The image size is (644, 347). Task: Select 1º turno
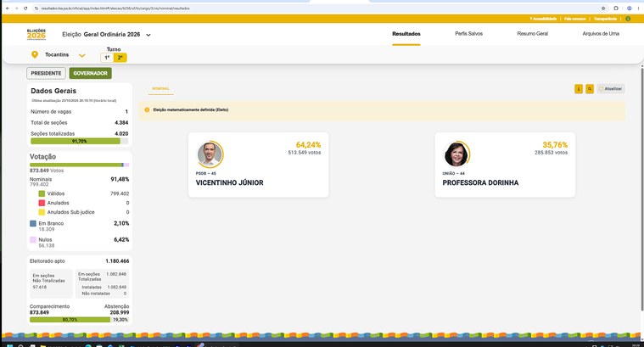(107, 58)
